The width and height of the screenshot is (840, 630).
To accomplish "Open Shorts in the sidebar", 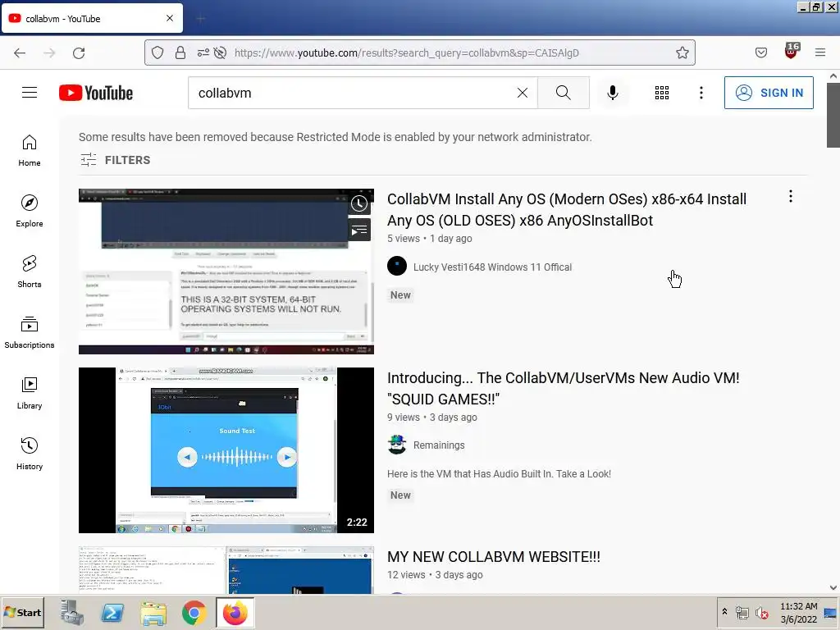I will (x=30, y=272).
